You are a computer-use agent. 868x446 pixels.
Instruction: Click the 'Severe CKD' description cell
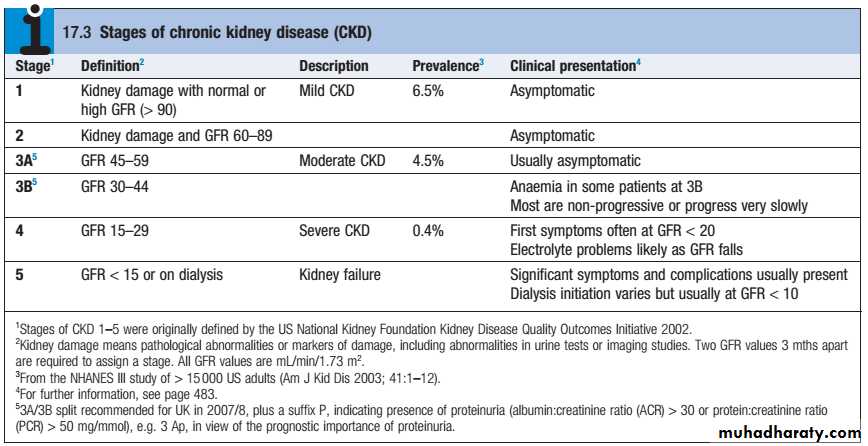point(335,231)
